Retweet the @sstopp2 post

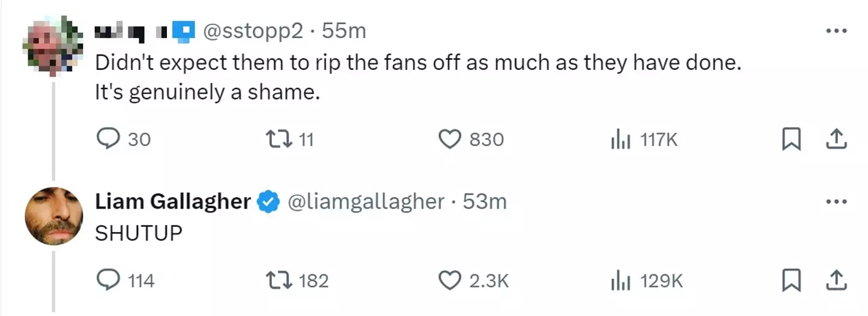[278, 139]
